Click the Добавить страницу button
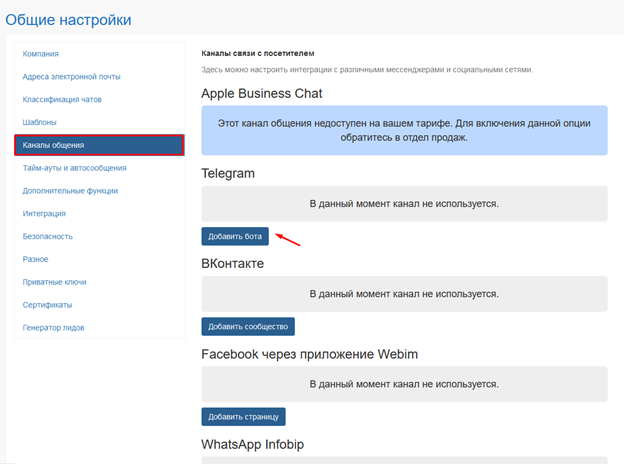624x464 pixels. 243,417
